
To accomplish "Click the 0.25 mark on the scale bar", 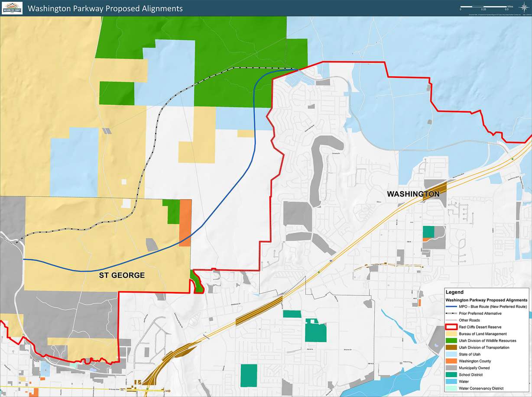I will [484, 9].
